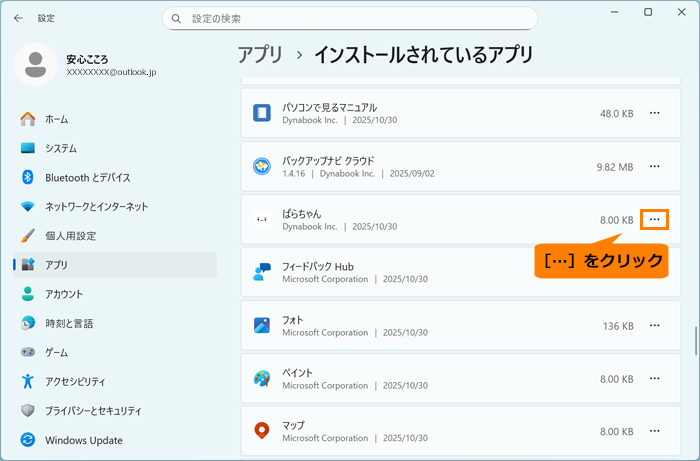Click the 時刻と言語 clock globe icon
Image resolution: width=700 pixels, height=461 pixels.
28,323
